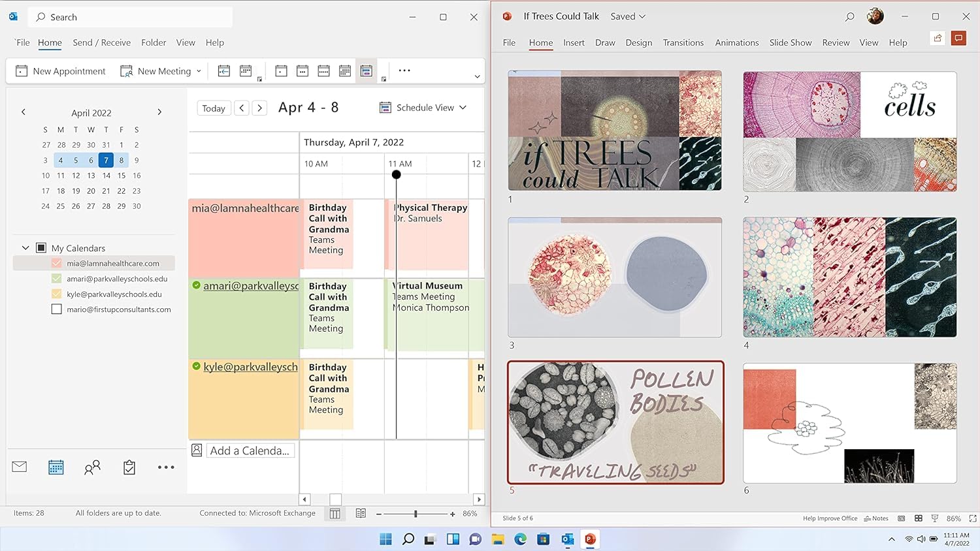Open Microsoft Edge from the taskbar
This screenshot has width=980, height=551.
[x=521, y=539]
